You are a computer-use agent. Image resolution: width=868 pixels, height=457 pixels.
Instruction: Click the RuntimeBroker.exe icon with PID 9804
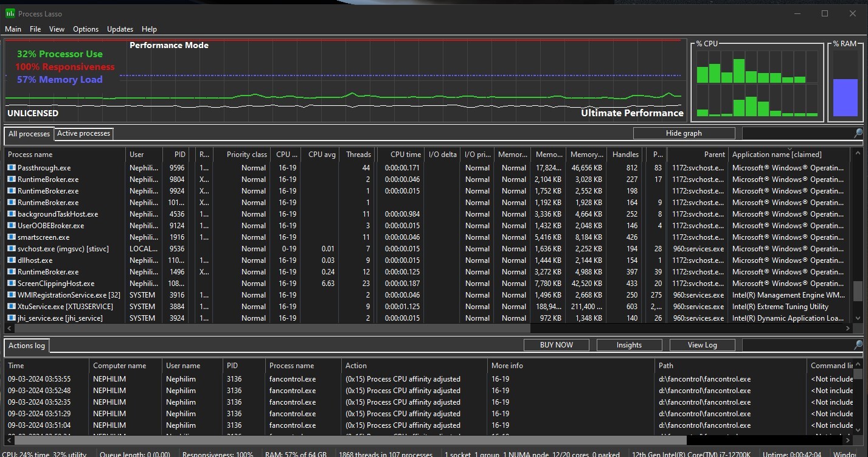point(12,180)
